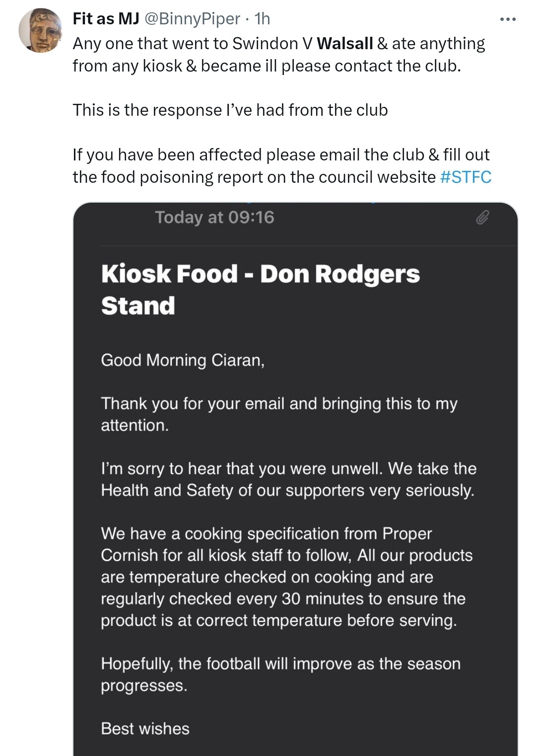The image size is (536, 756).
Task: Click the Fit as MJ profile avatar
Action: point(41,30)
